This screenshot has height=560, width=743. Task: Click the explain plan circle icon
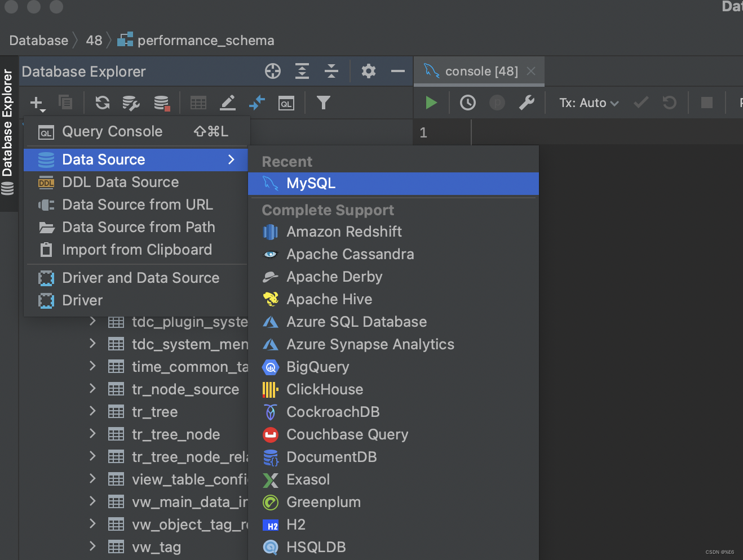tap(497, 103)
